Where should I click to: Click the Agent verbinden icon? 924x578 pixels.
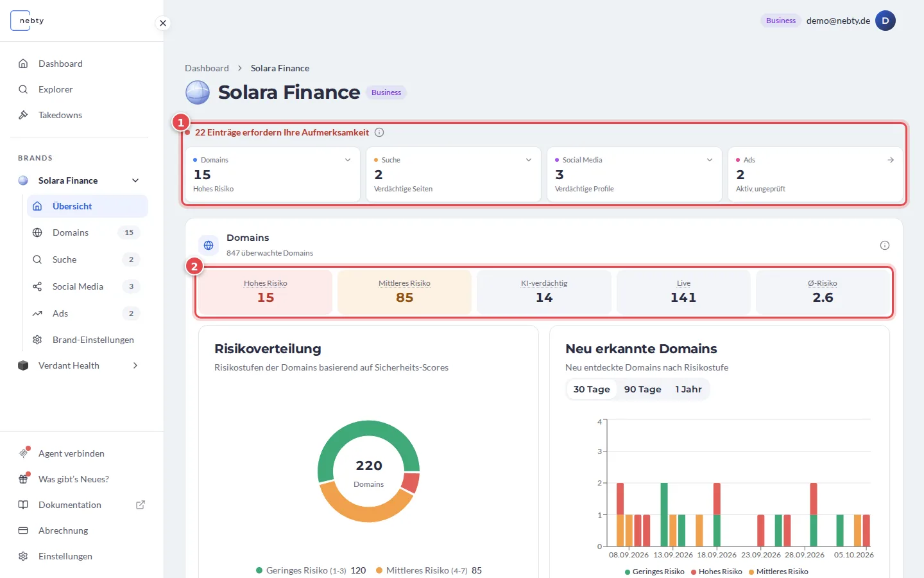tap(23, 453)
